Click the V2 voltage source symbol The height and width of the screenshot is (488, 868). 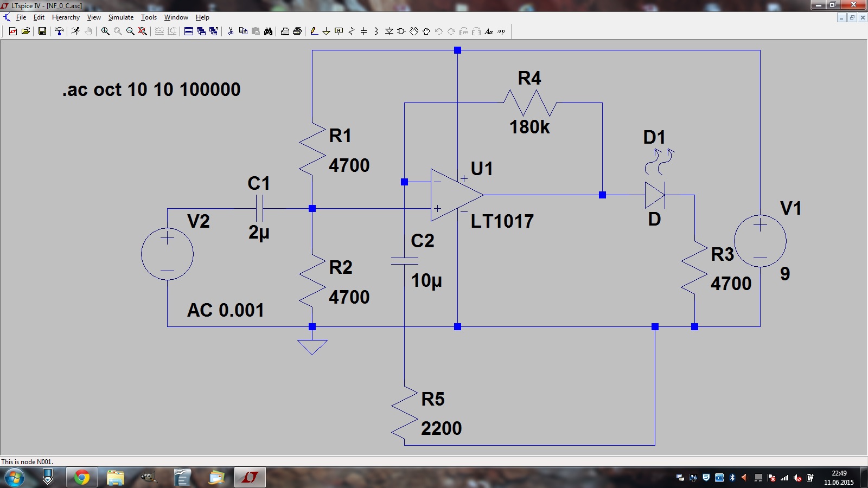pyautogui.click(x=167, y=254)
